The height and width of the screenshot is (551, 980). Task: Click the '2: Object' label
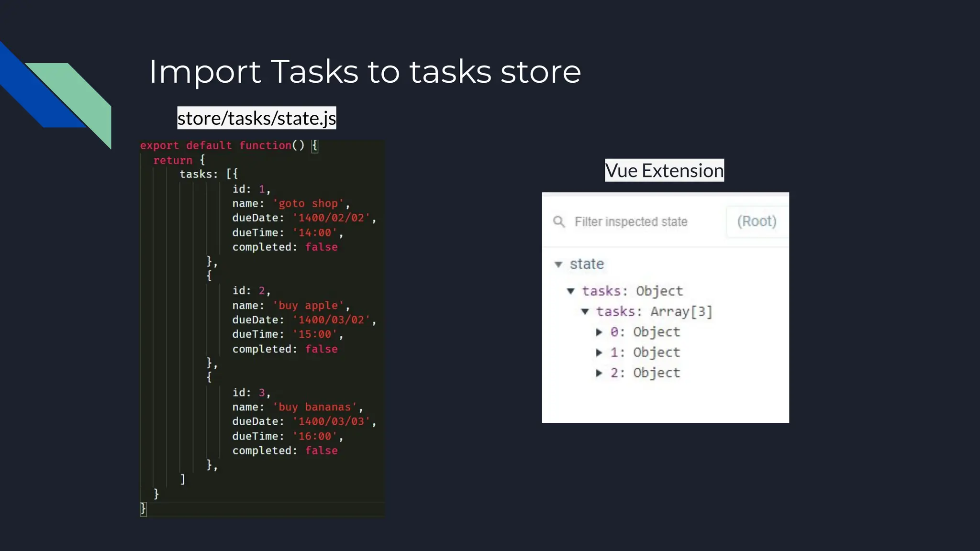tap(645, 373)
